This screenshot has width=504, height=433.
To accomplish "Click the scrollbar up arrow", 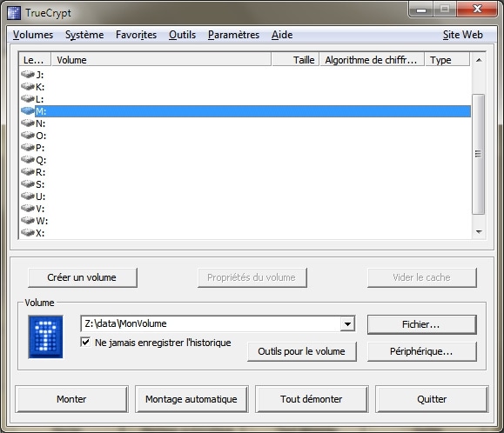I will point(479,60).
